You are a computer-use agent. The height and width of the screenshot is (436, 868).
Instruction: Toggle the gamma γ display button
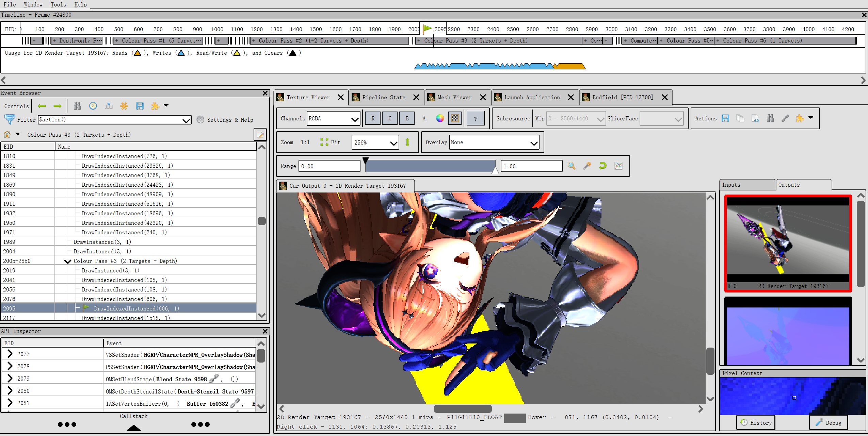pos(476,118)
